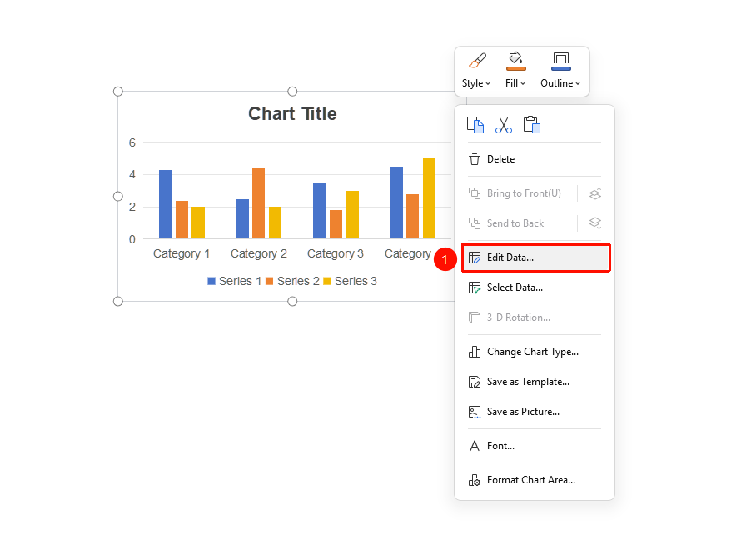Image resolution: width=756 pixels, height=540 pixels.
Task: Open the Edit Data... menu entry
Action: coord(535,257)
